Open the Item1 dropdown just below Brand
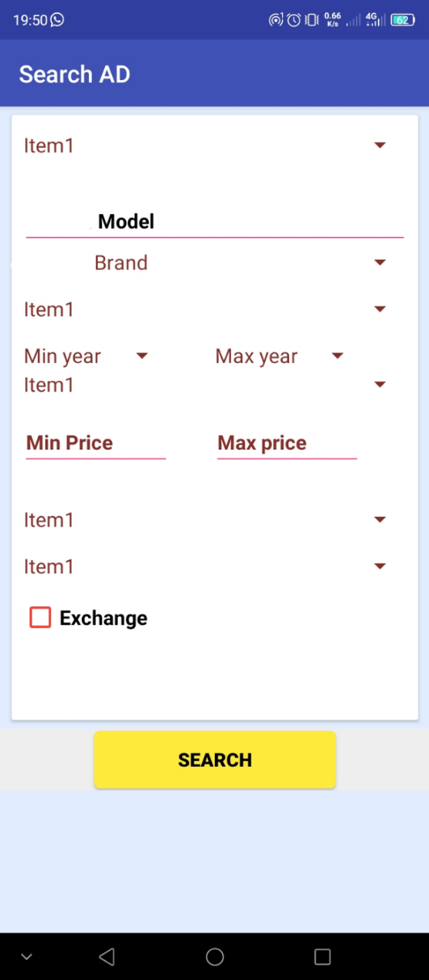 point(206,310)
